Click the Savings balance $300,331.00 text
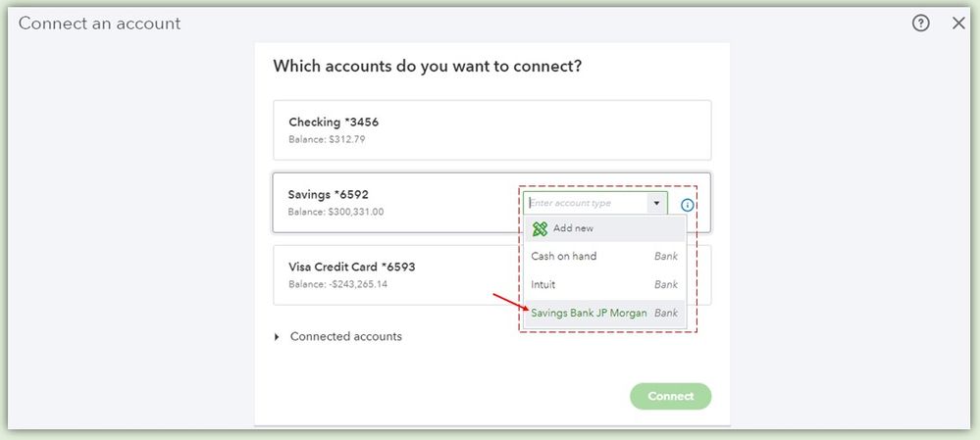 pyautogui.click(x=335, y=212)
